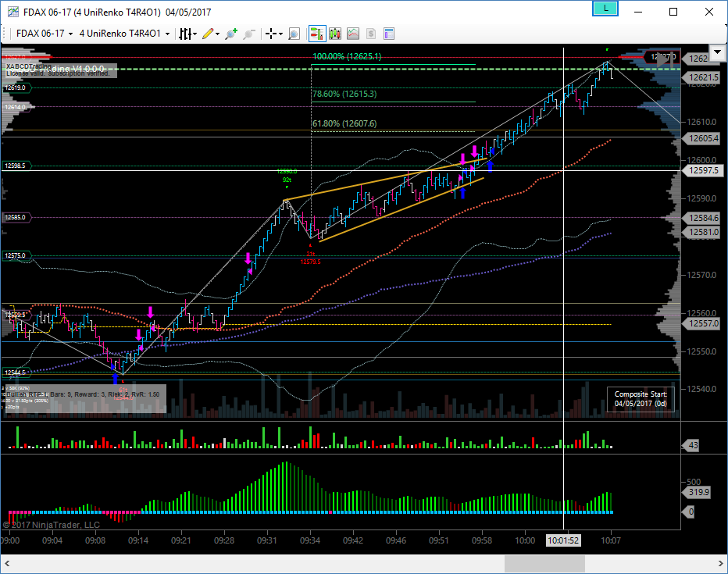Image resolution: width=728 pixels, height=574 pixels.
Task: Select the 61.80% (12607.6) Fibonacci label
Action: click(x=344, y=123)
